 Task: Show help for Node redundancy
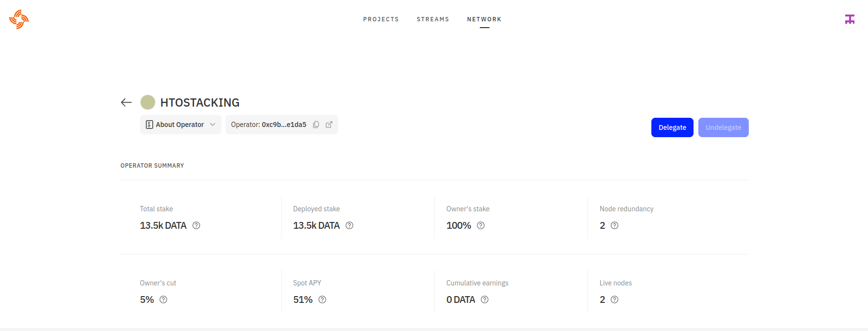615,225
